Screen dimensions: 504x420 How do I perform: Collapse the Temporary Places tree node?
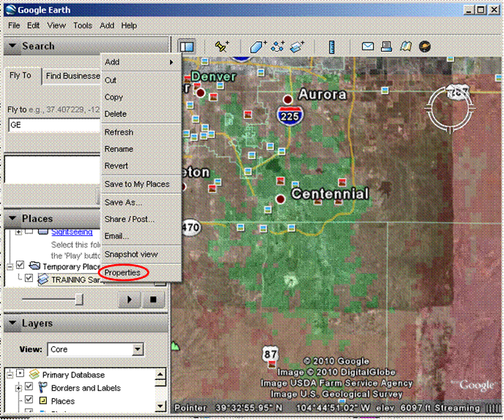coord(10,266)
